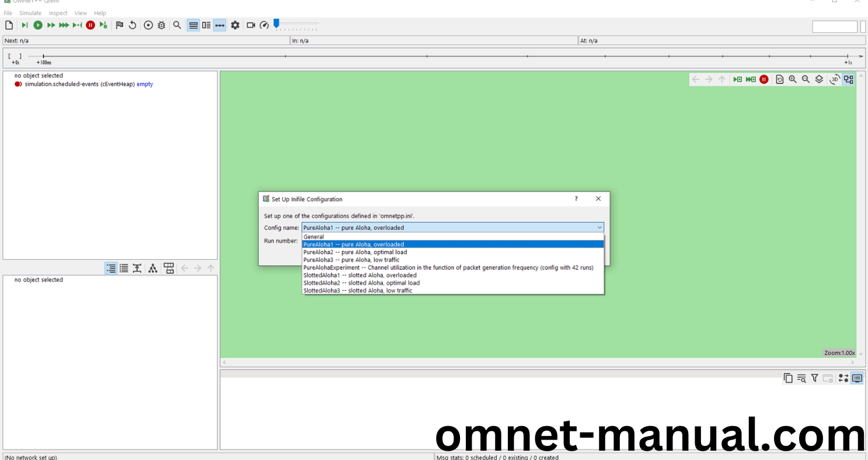Click the empty link next to scheduled-events
Viewport: 868px width, 460px height.
pos(144,84)
